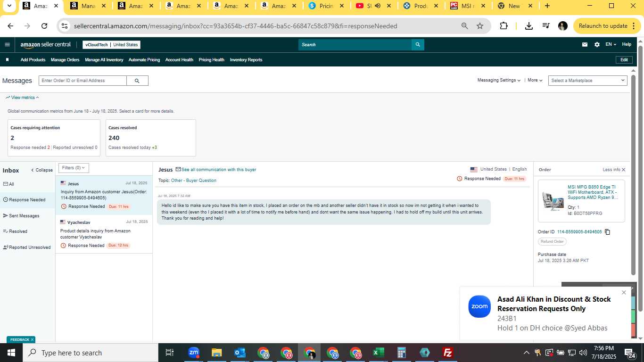Open the Select a Marketplace combo box
The width and height of the screenshot is (644, 362).
click(x=588, y=81)
